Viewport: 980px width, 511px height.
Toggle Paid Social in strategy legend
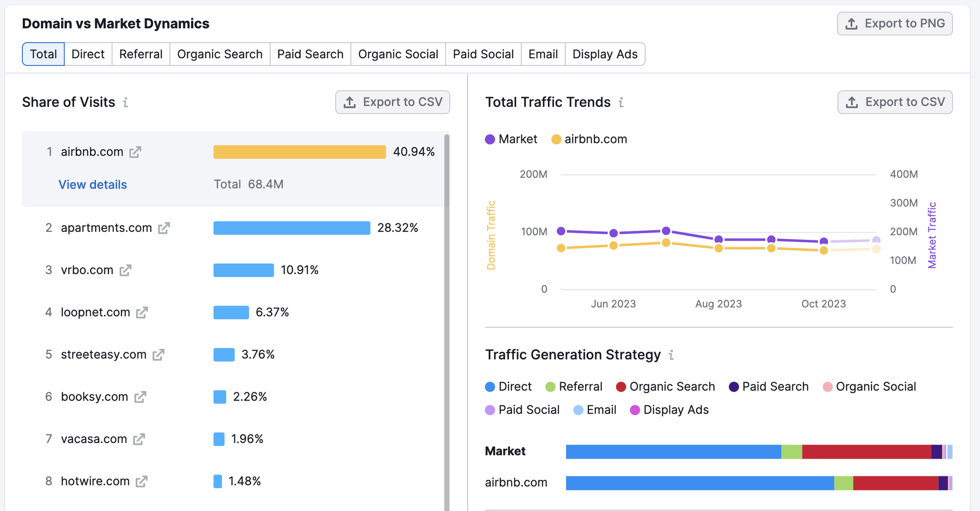click(522, 410)
